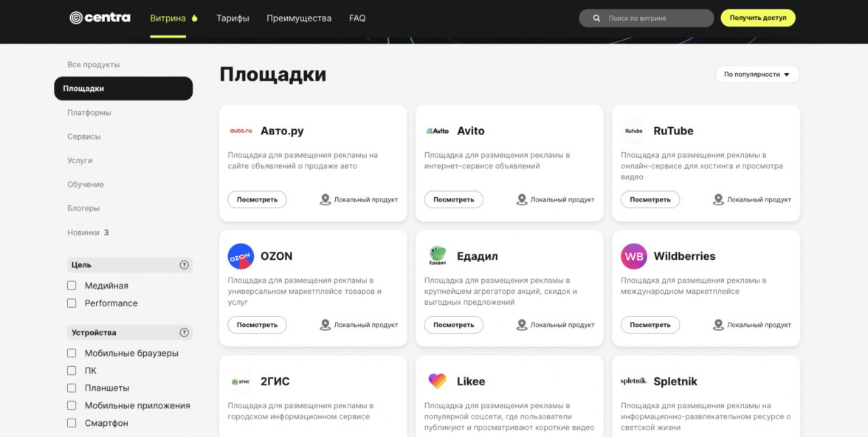This screenshot has height=437, width=868.
Task: Click the Wildberries card title
Action: click(x=685, y=256)
